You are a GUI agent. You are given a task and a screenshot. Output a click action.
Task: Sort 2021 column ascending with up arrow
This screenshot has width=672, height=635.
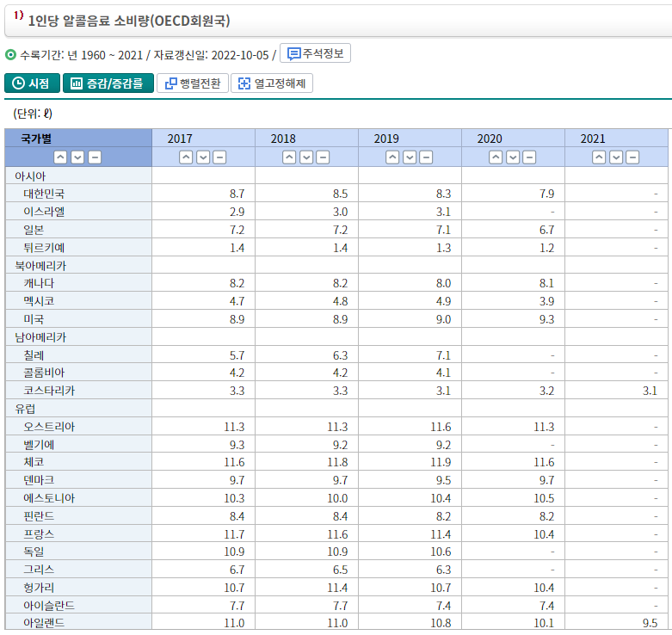pos(599,157)
